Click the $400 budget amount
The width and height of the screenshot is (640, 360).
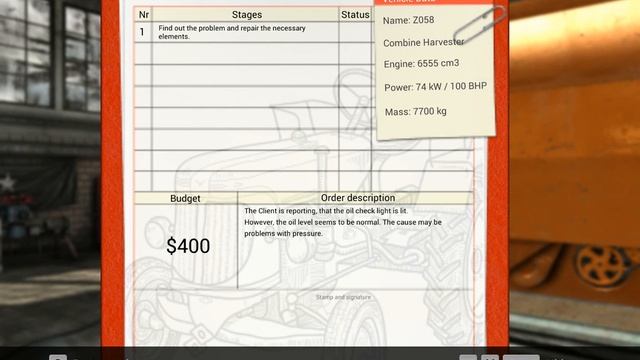pos(188,246)
